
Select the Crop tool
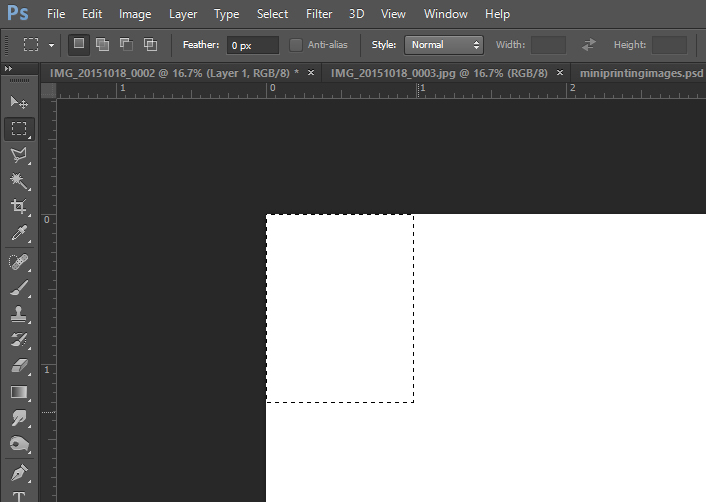[19, 207]
